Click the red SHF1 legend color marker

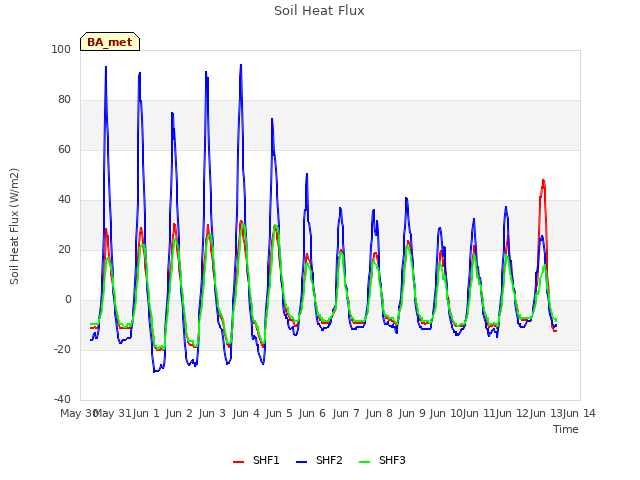pyautogui.click(x=238, y=462)
